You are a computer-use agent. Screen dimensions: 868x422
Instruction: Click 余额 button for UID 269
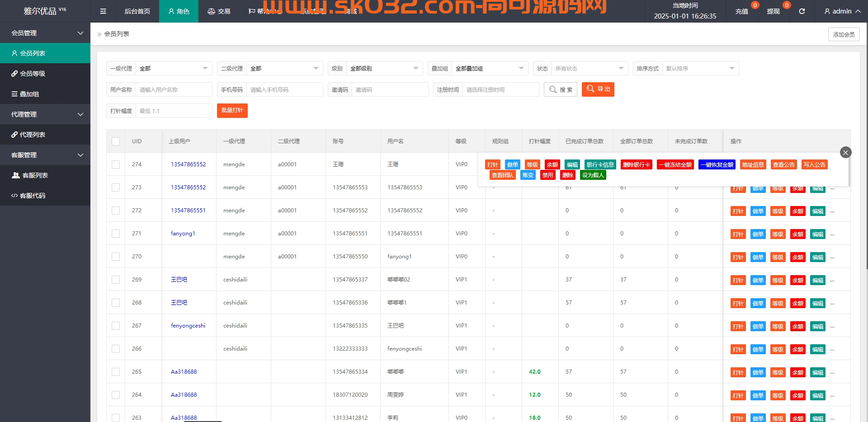798,280
